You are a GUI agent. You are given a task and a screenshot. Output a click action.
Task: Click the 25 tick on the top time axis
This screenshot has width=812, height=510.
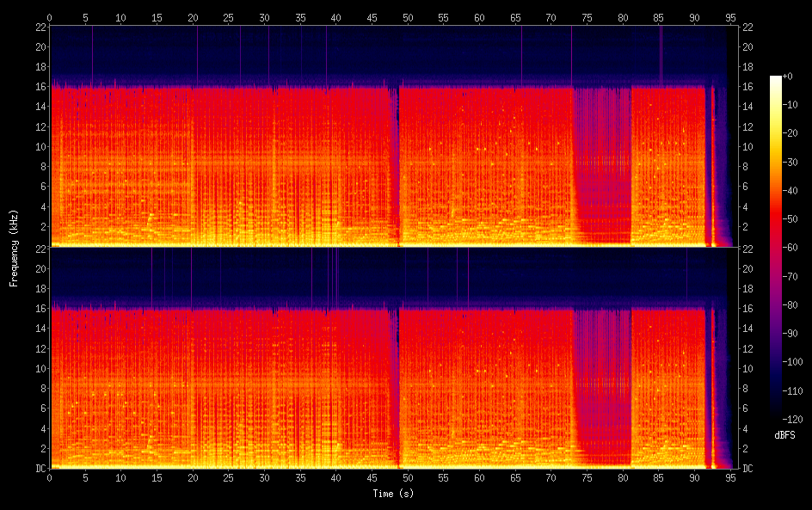tap(229, 16)
